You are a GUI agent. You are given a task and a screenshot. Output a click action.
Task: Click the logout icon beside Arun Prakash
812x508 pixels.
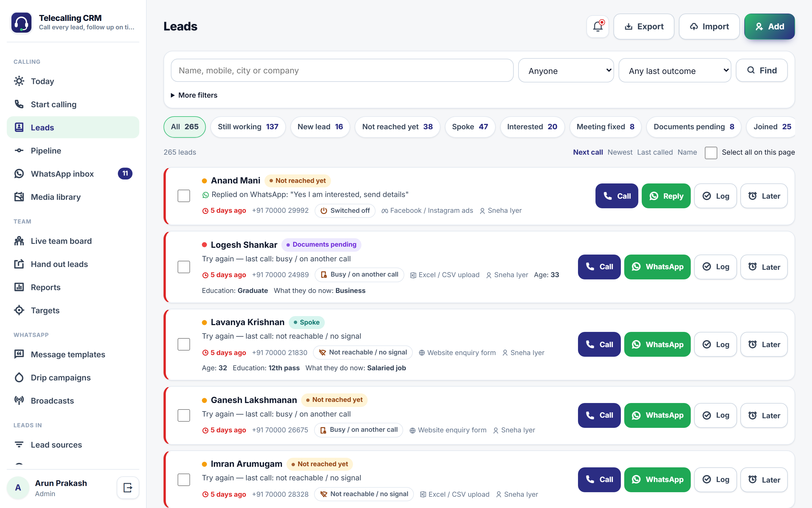point(128,487)
